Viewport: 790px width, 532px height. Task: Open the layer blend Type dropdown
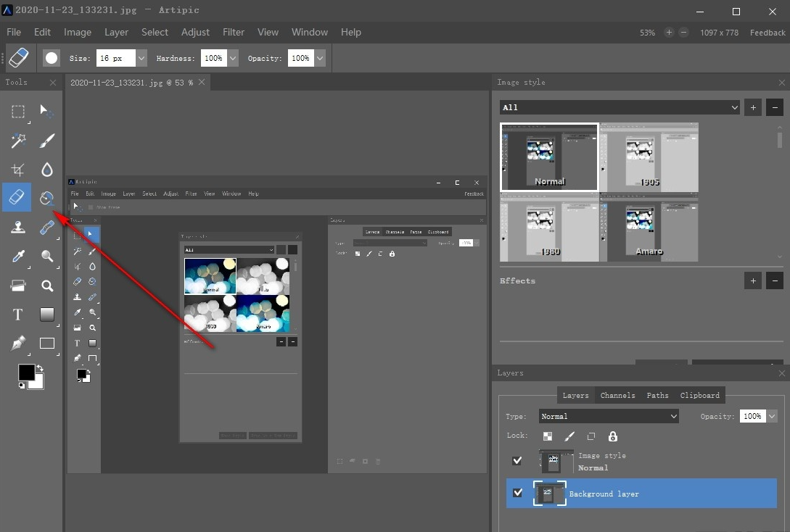[609, 416]
